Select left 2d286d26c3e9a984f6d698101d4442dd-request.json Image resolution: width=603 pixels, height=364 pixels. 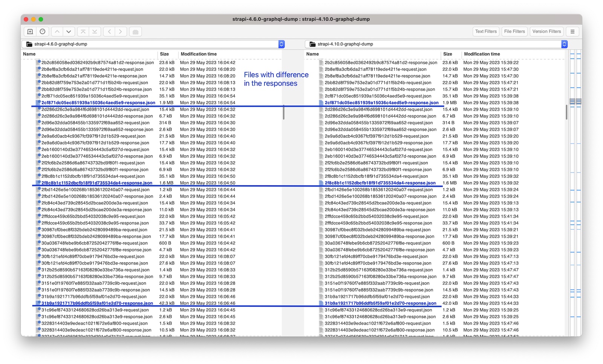click(x=95, y=109)
